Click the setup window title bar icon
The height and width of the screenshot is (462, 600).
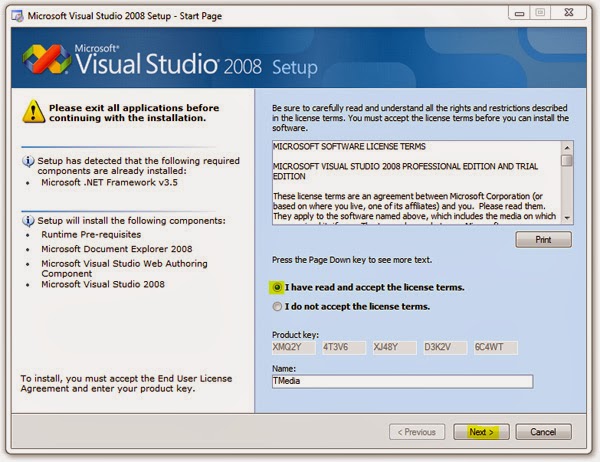[18, 16]
